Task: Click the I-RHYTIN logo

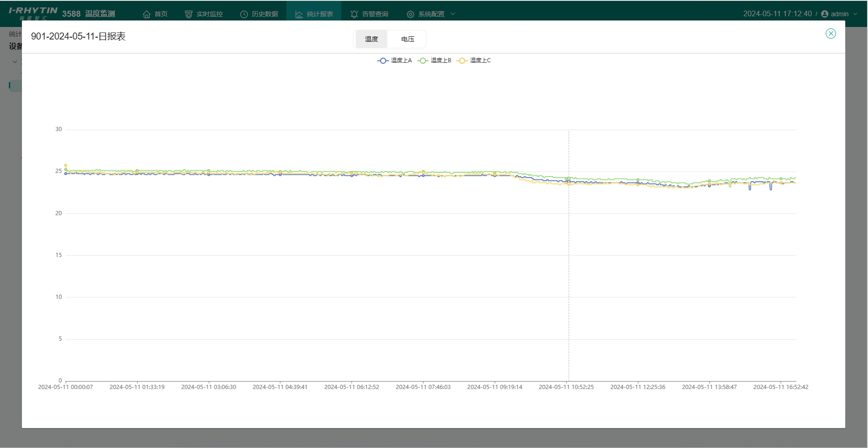Action: tap(33, 13)
